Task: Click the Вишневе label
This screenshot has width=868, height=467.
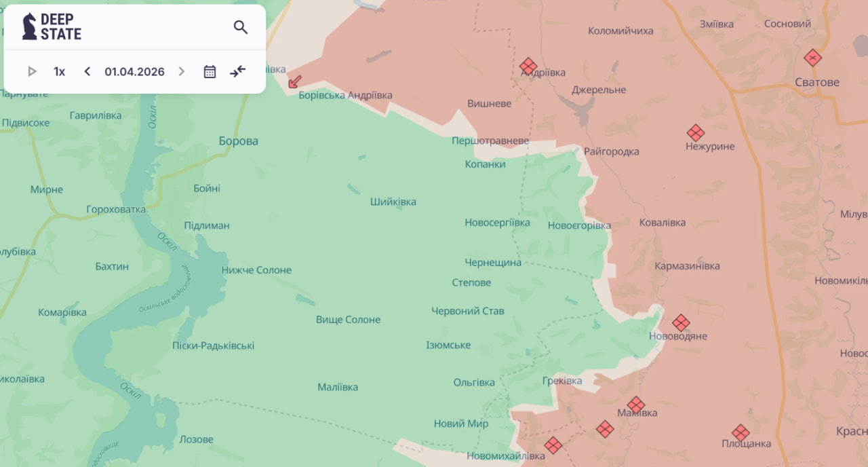Action: (x=490, y=103)
